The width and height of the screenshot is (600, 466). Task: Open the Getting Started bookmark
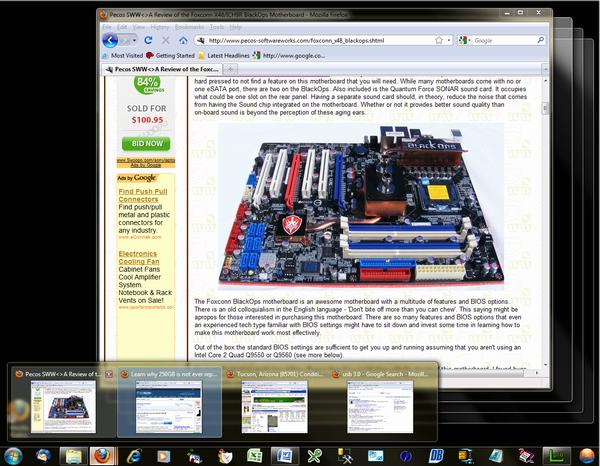pyautogui.click(x=170, y=55)
